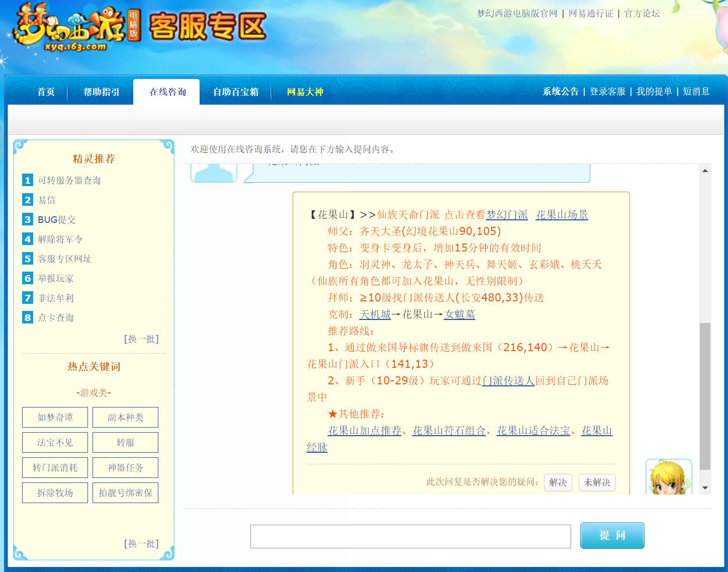Click inside the question input box

click(x=410, y=536)
